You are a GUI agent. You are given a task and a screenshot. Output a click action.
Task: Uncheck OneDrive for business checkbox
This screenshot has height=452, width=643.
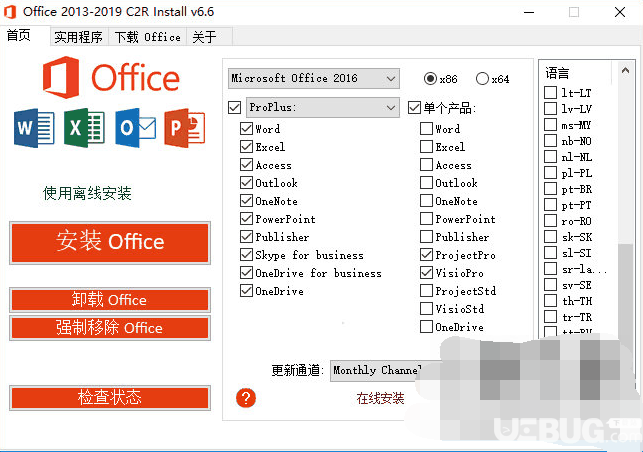pyautogui.click(x=246, y=273)
